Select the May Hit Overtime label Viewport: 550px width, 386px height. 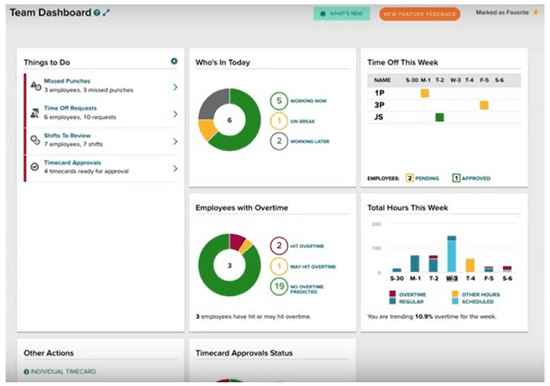click(313, 267)
